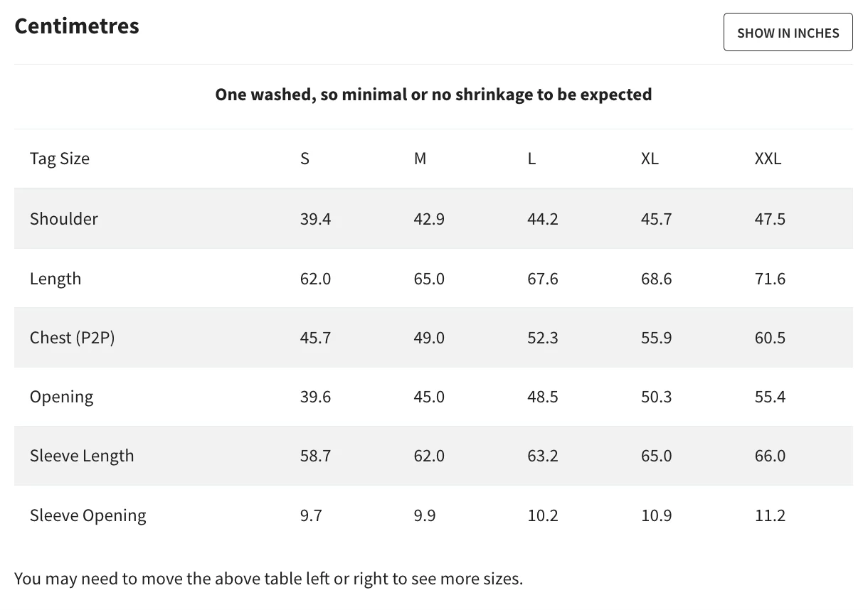
Task: Click the 9.7 Sleeve Opening value for S
Action: click(311, 515)
